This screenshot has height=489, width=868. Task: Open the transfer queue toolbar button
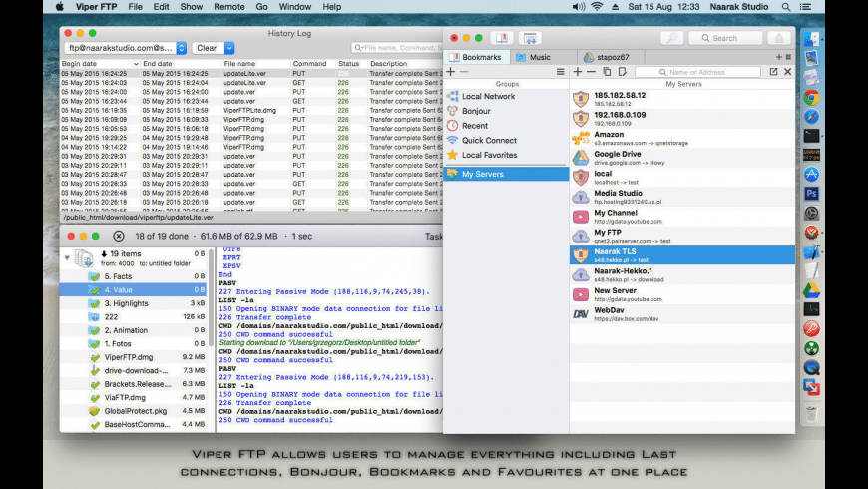tap(530, 38)
